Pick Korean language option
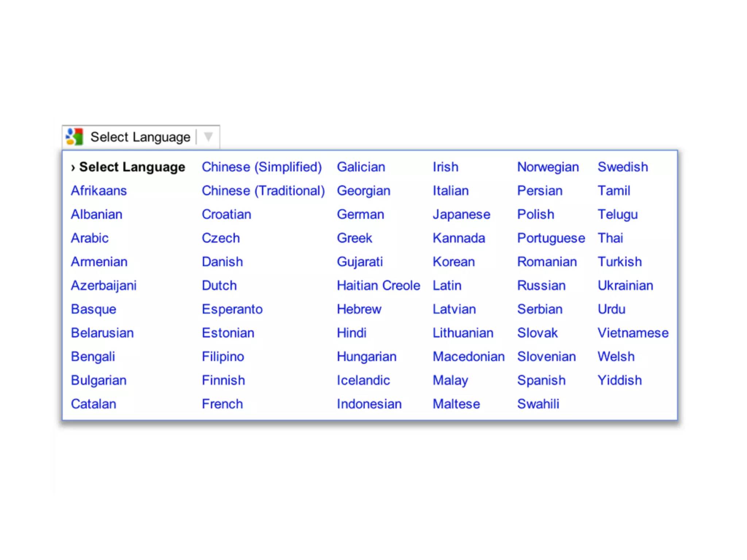The height and width of the screenshot is (560, 747). coord(454,262)
